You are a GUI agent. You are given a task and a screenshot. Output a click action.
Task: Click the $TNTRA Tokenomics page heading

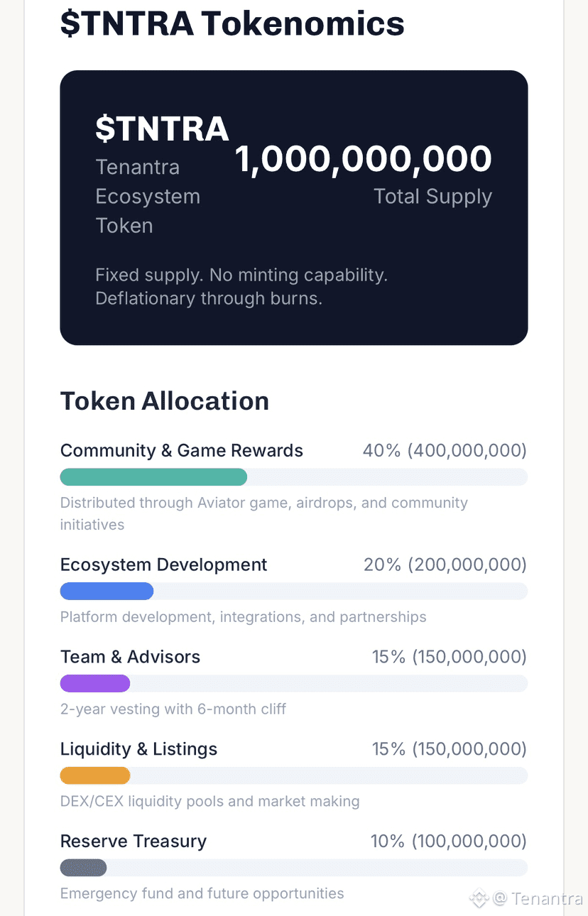[x=232, y=23]
